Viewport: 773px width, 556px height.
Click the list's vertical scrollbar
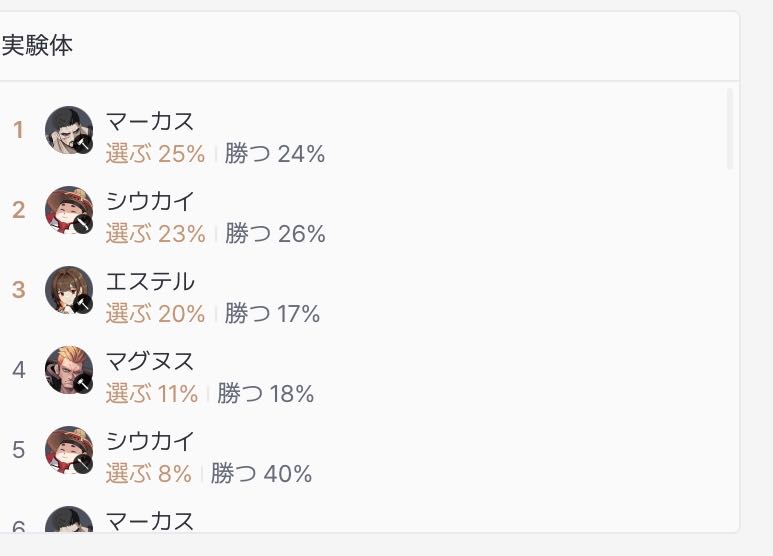pyautogui.click(x=730, y=129)
